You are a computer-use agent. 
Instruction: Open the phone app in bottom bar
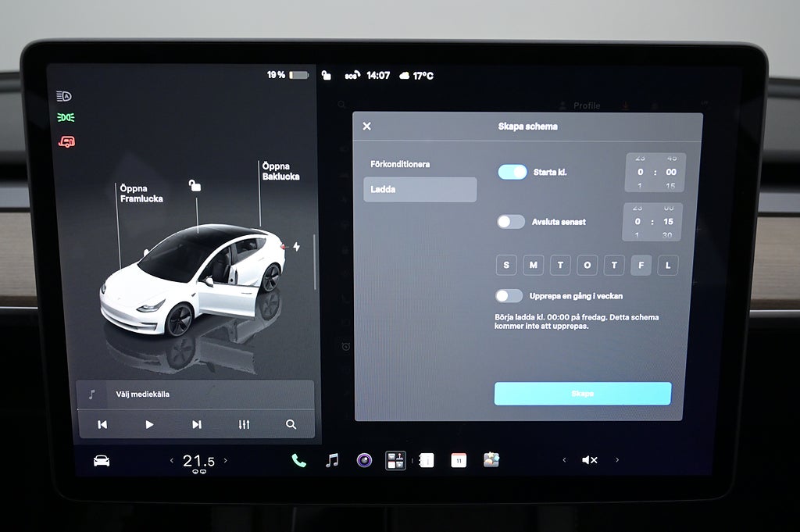pos(299,461)
